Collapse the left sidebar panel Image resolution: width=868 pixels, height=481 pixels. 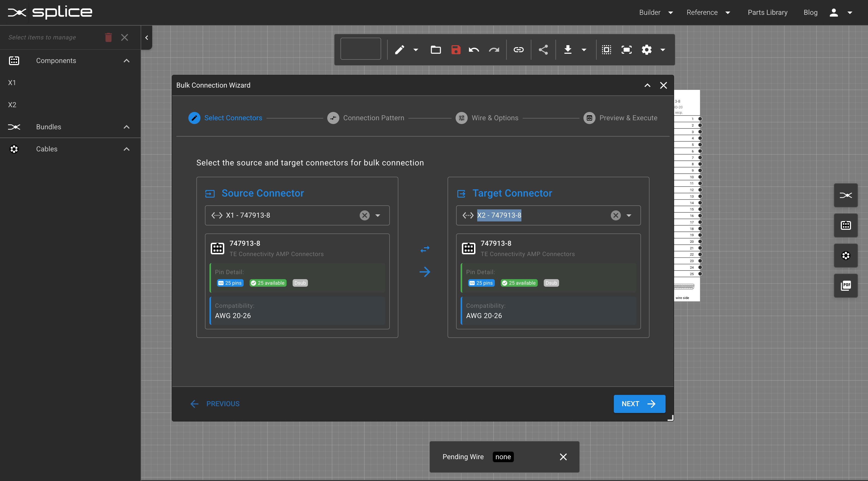147,38
